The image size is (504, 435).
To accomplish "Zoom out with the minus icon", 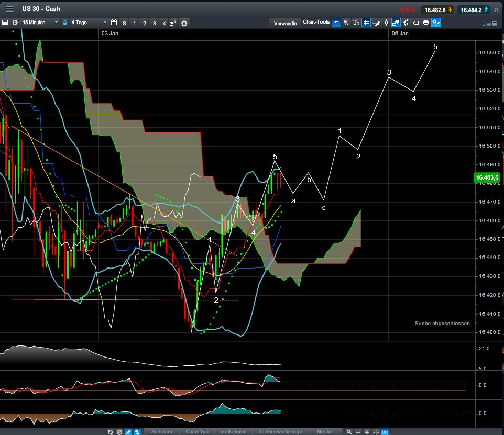I will [358, 432].
